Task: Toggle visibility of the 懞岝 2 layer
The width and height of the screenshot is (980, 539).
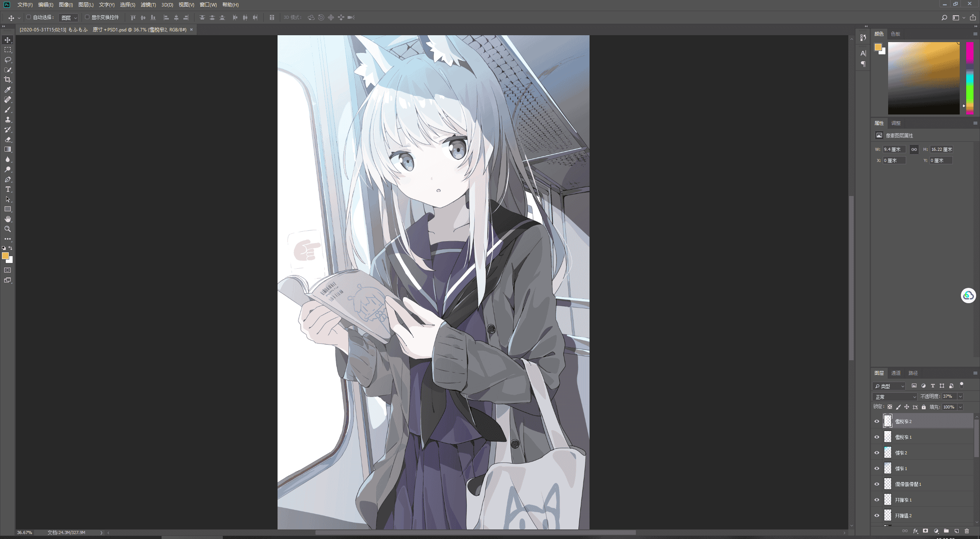Action: [877, 452]
